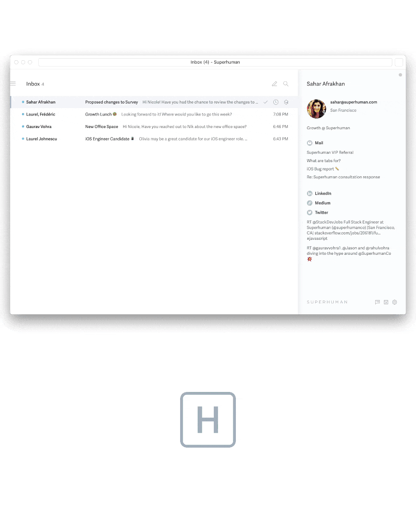Viewport: 416px width, 532px height.
Task: Click Growth @ Superhuman job title
Action: pos(328,128)
